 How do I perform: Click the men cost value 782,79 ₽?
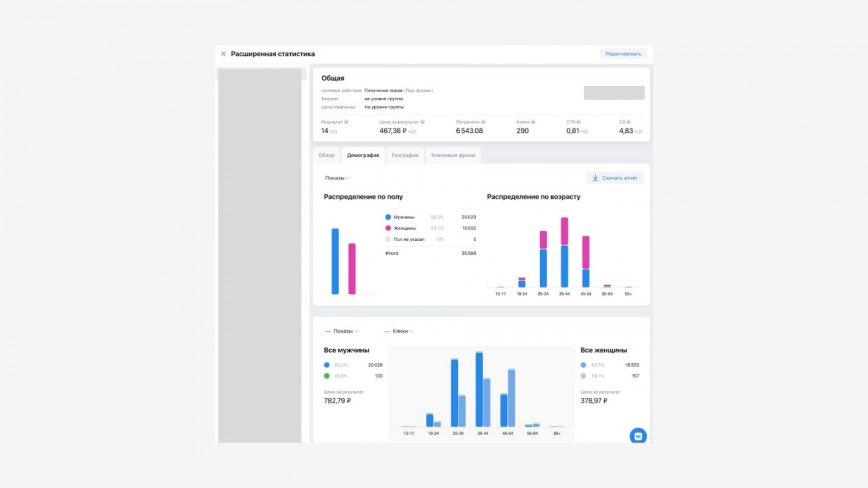(x=337, y=401)
